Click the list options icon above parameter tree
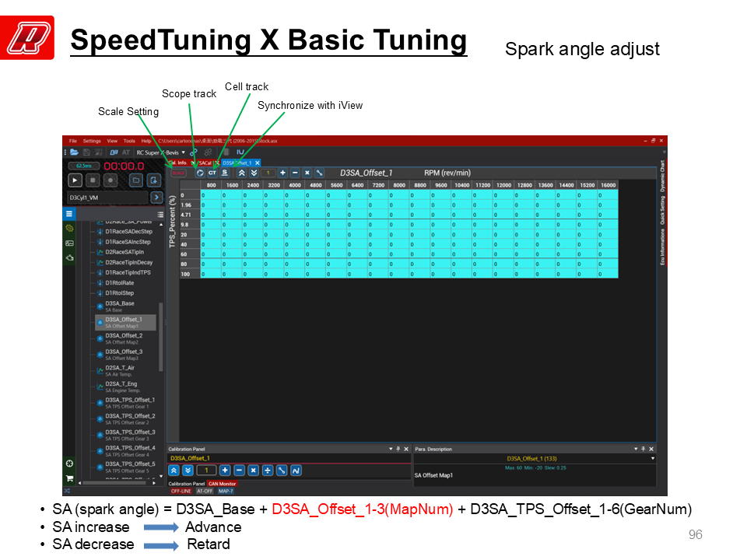The image size is (747, 560). point(160,215)
